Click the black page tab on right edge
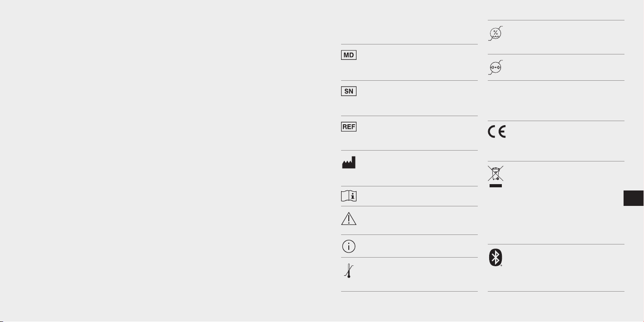Viewport: 644px width, 322px height. [x=634, y=199]
